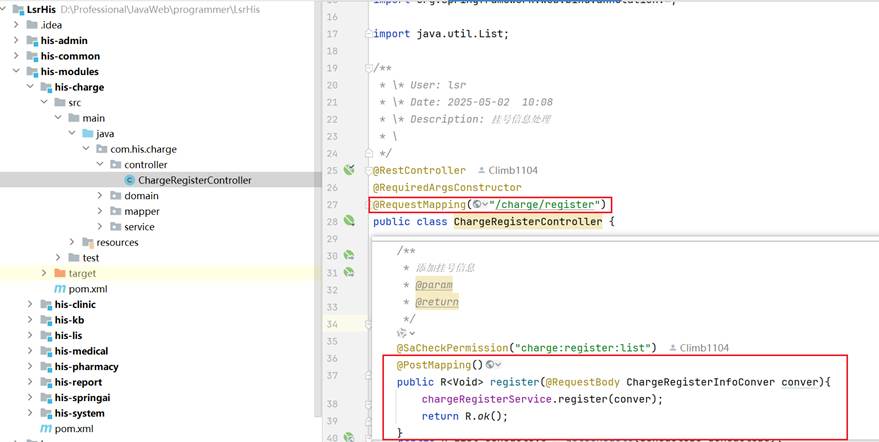Click the @RestController annotation
Image resolution: width=879 pixels, height=442 pixels.
point(419,170)
